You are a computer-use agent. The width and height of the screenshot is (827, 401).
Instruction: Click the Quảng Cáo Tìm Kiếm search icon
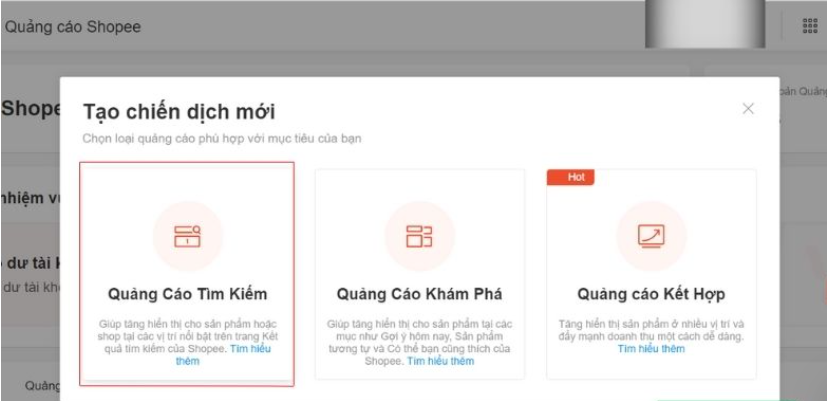[187, 236]
